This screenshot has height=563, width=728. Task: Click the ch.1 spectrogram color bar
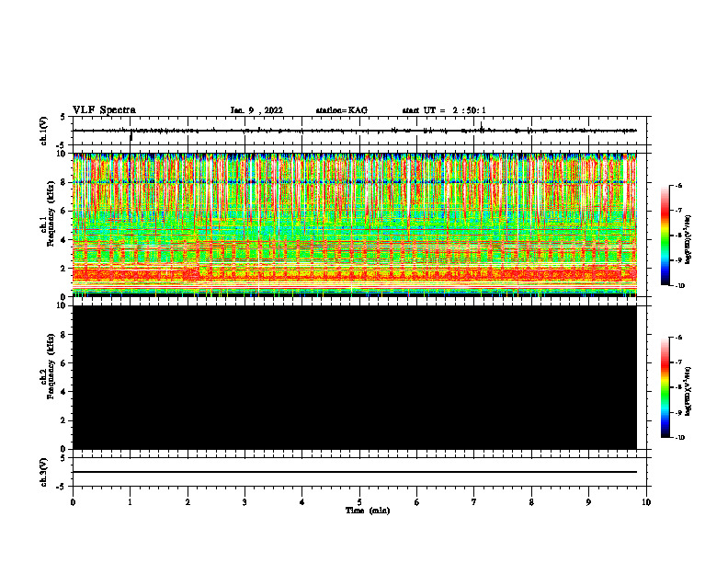point(665,236)
